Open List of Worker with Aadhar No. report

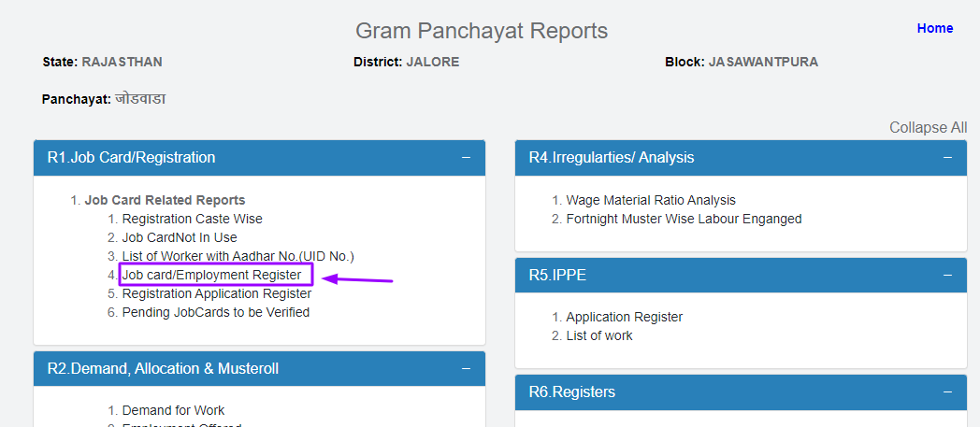tap(238, 256)
